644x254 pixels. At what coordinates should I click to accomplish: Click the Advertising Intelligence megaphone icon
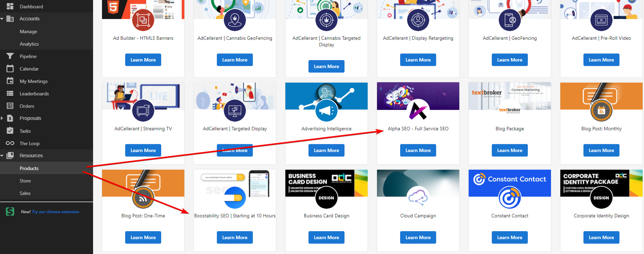click(326, 110)
